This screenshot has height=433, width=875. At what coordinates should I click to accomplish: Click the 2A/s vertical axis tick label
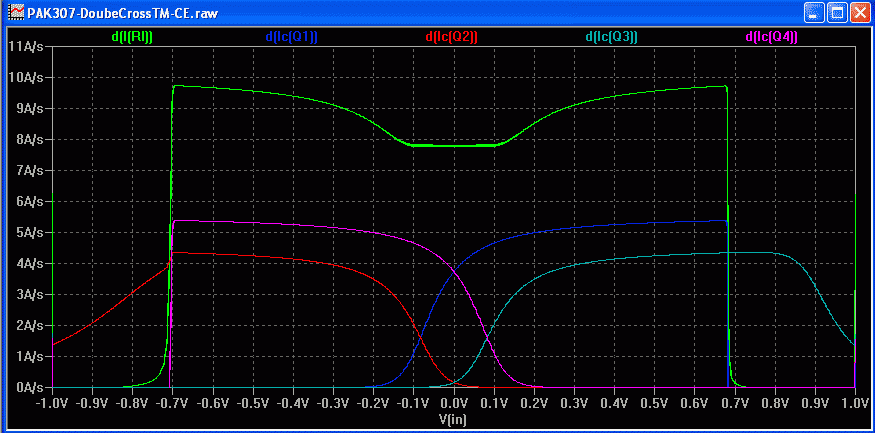coord(30,325)
